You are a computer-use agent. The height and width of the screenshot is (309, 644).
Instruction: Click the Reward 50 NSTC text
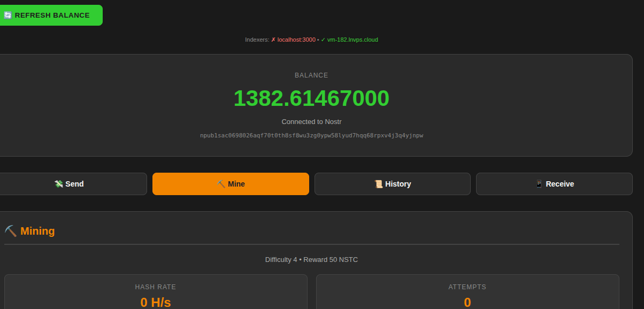[331, 260]
